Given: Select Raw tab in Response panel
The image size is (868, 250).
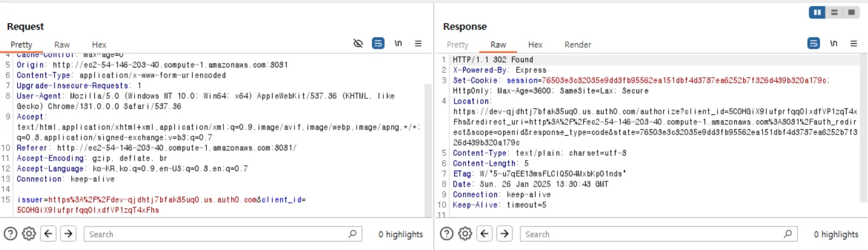Looking at the screenshot, I should click(498, 44).
